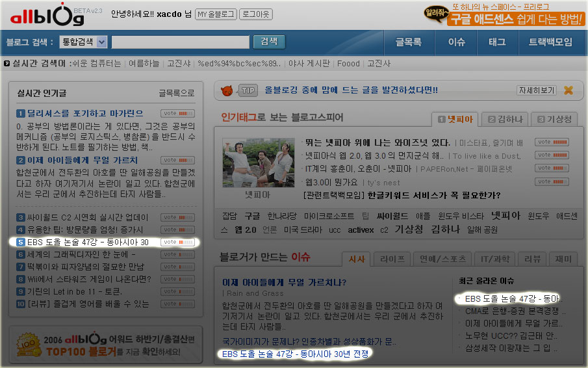This screenshot has width=588, height=368.
Task: Click the activex tag in tag cloud
Action: (x=361, y=230)
